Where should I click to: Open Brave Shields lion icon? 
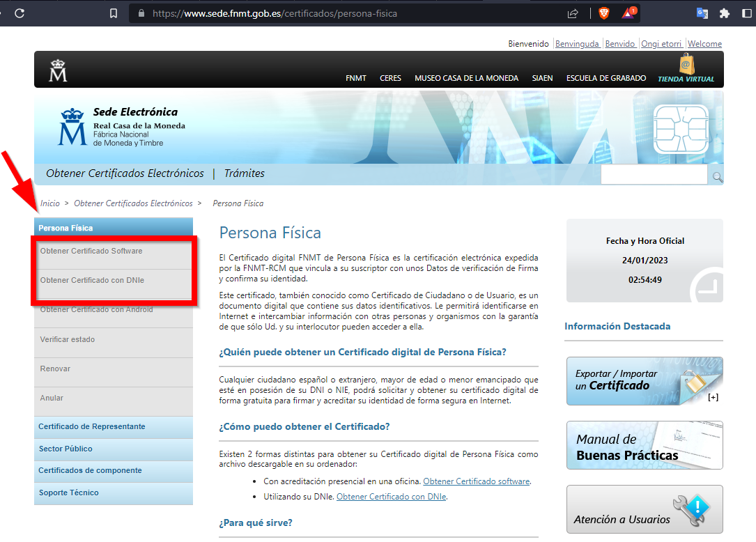pyautogui.click(x=603, y=13)
